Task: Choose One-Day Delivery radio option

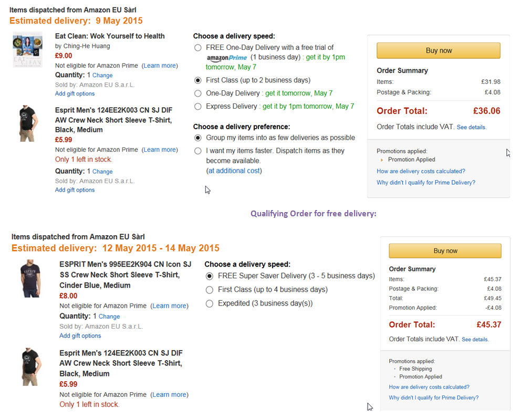Action: 197,93
